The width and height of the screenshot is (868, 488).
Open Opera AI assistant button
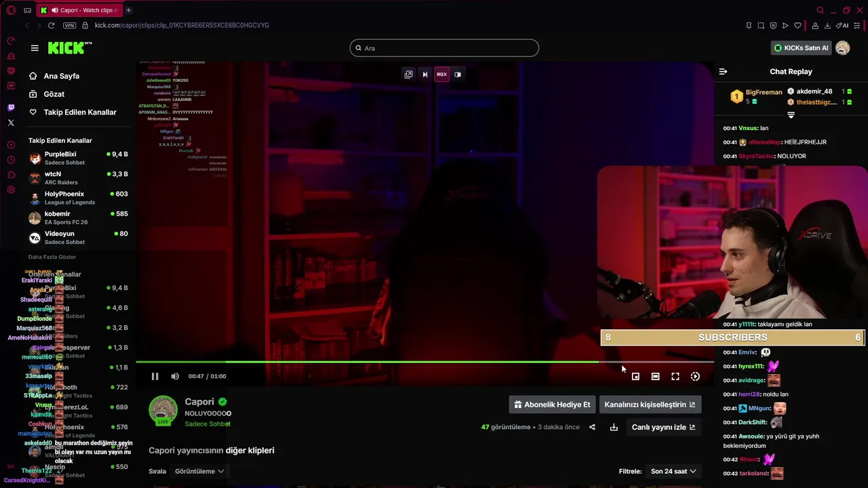[844, 26]
